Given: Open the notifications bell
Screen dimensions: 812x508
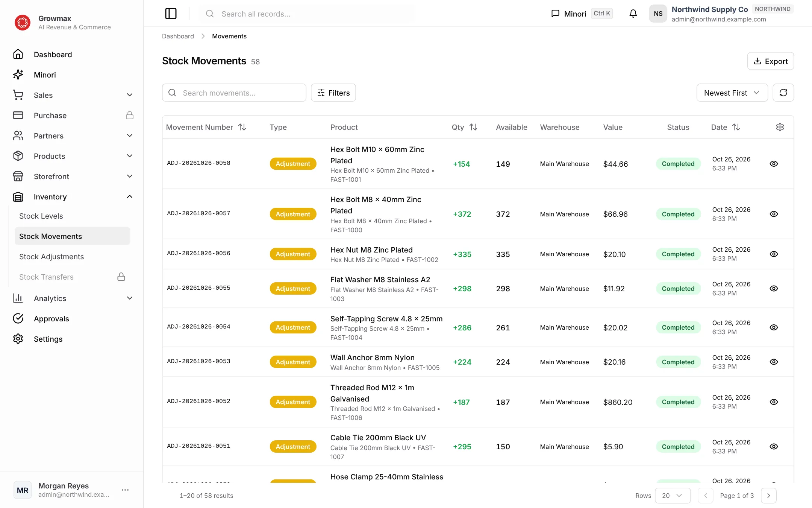Looking at the screenshot, I should 633,14.
